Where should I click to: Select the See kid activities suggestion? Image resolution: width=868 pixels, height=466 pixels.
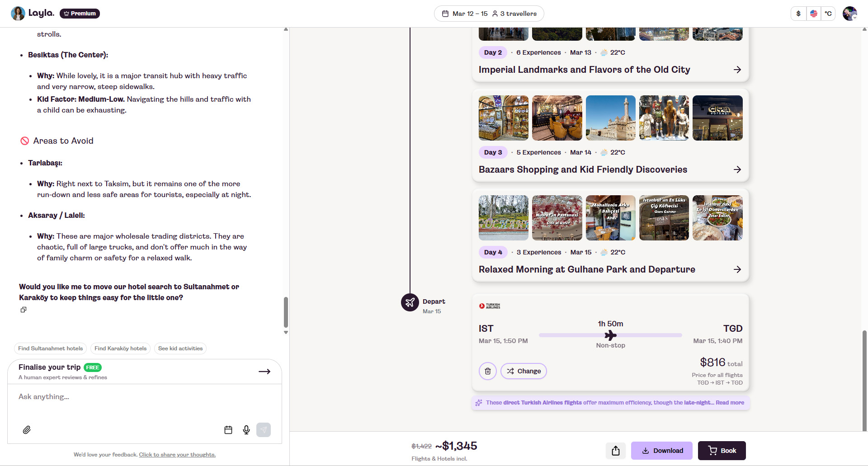[180, 348]
